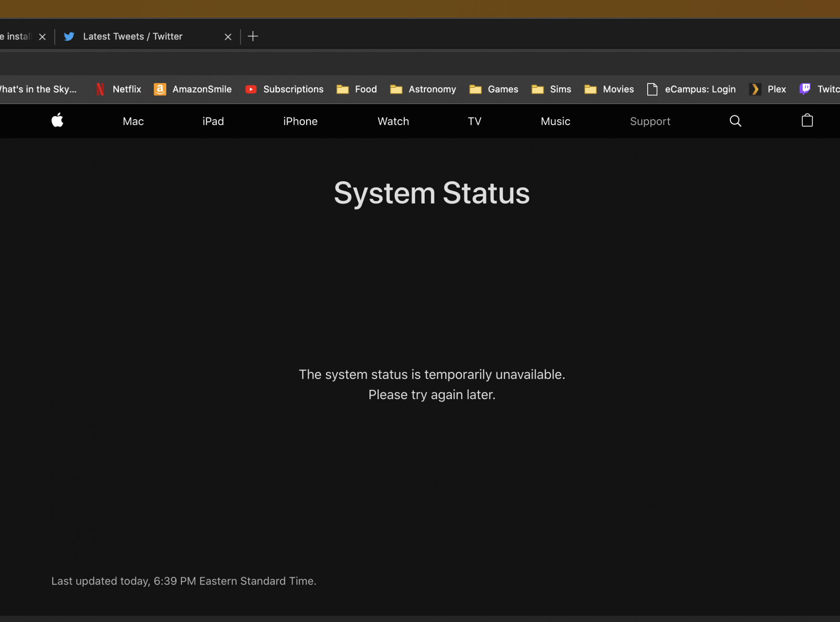Open the AmazonSmile bookmark
840x622 pixels.
tap(193, 89)
